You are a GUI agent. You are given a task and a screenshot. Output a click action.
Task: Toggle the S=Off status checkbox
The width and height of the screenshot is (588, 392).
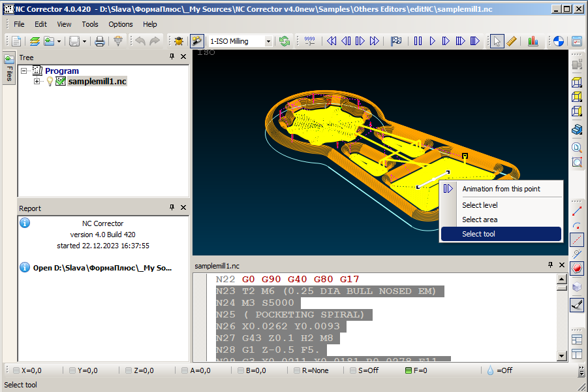click(353, 370)
